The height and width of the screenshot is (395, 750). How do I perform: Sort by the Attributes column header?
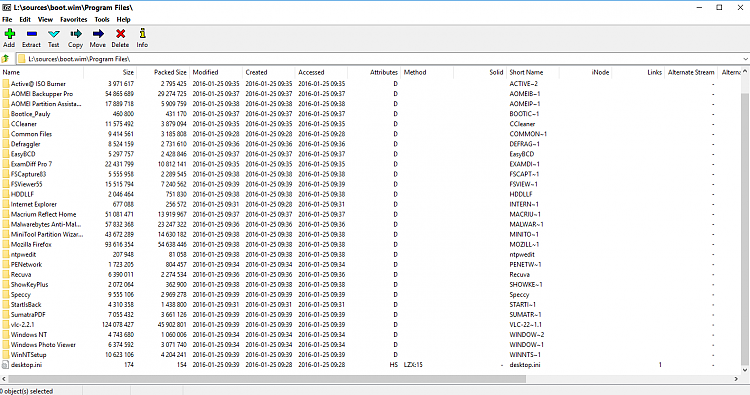tap(374, 72)
